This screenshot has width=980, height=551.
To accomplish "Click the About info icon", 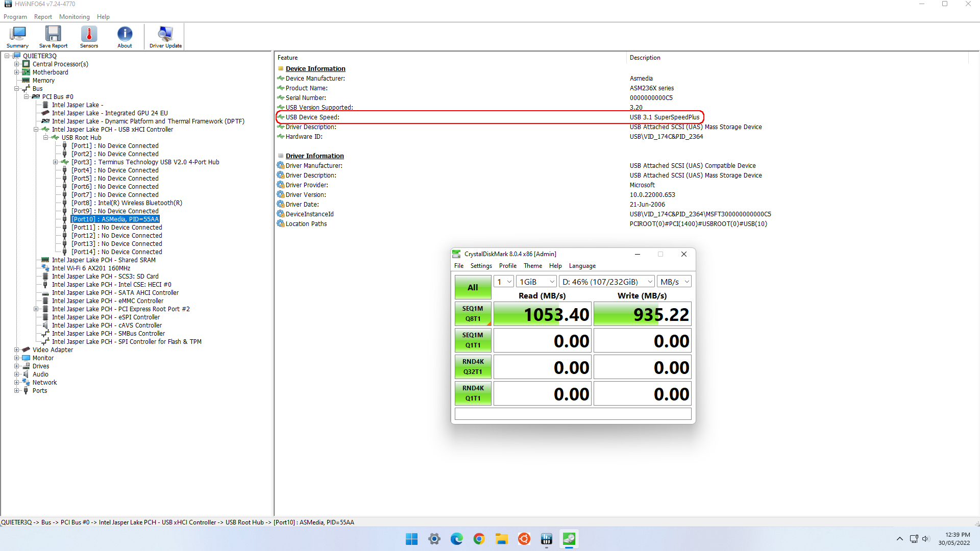I will (x=125, y=37).
